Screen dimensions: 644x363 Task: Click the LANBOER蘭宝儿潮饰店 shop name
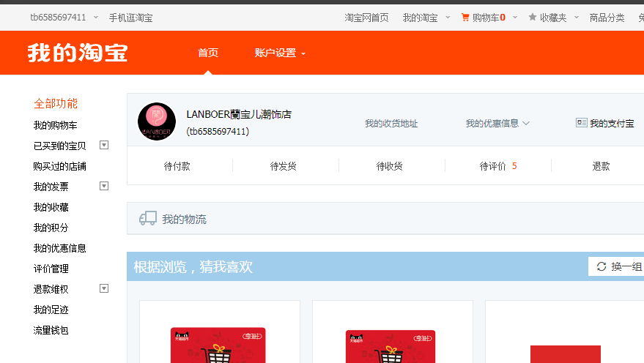point(239,114)
